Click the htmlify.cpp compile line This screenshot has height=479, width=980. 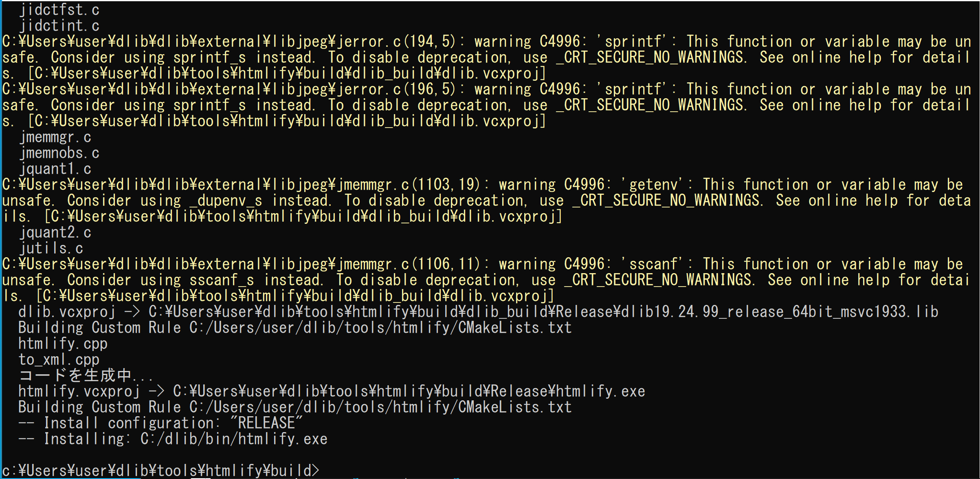tap(63, 344)
